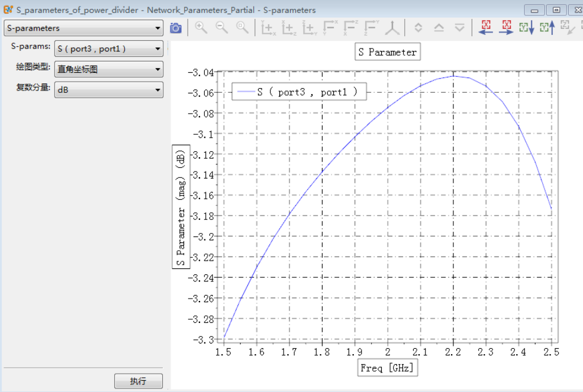This screenshot has height=392, width=583.
Task: Click the 1.8 tick on frequency axis
Action: click(x=321, y=352)
